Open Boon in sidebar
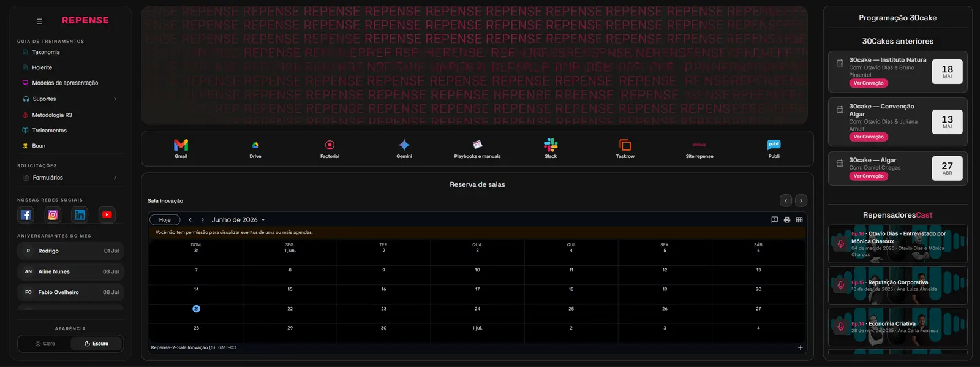980x367 pixels. point(39,146)
